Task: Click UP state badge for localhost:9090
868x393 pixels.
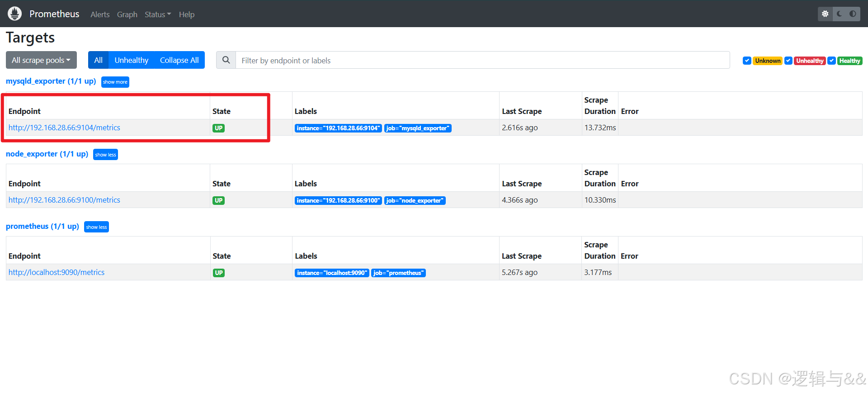Action: (219, 273)
